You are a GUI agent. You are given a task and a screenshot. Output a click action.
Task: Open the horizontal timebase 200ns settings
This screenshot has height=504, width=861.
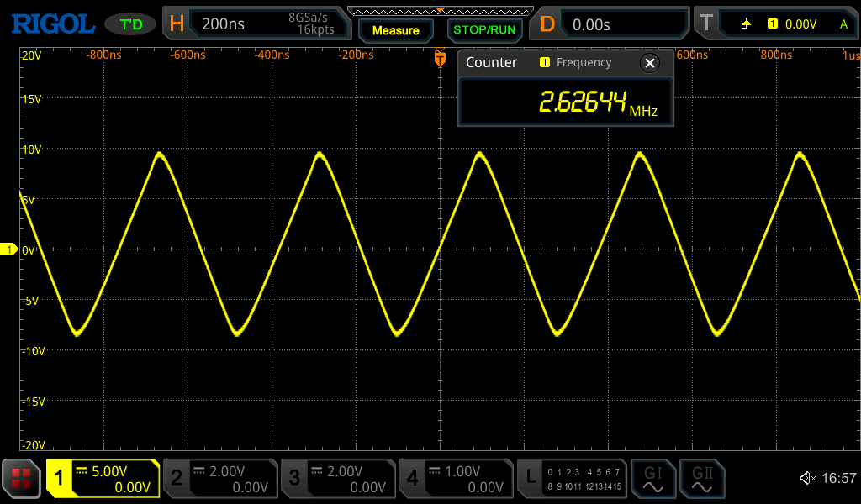point(256,24)
